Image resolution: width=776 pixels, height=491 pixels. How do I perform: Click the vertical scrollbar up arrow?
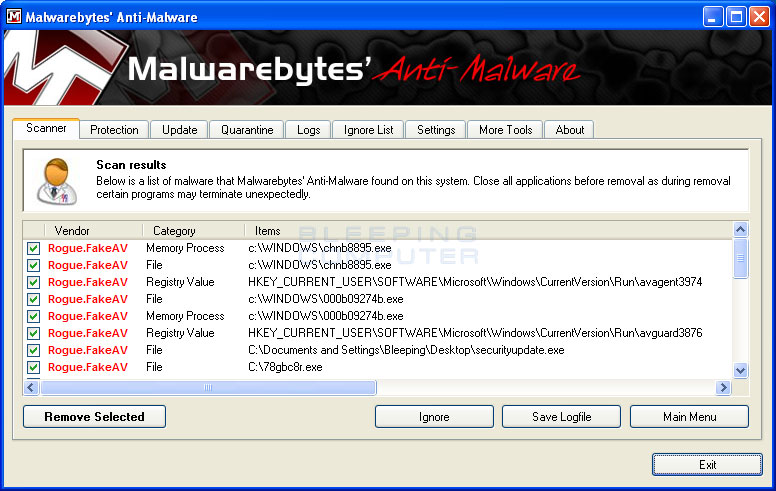pyautogui.click(x=740, y=229)
